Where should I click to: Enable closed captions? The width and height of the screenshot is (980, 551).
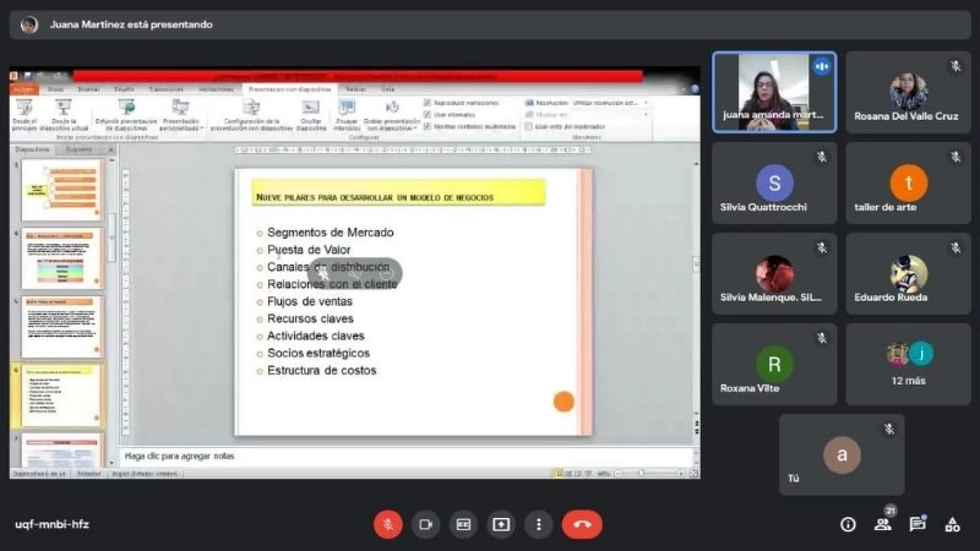(463, 525)
